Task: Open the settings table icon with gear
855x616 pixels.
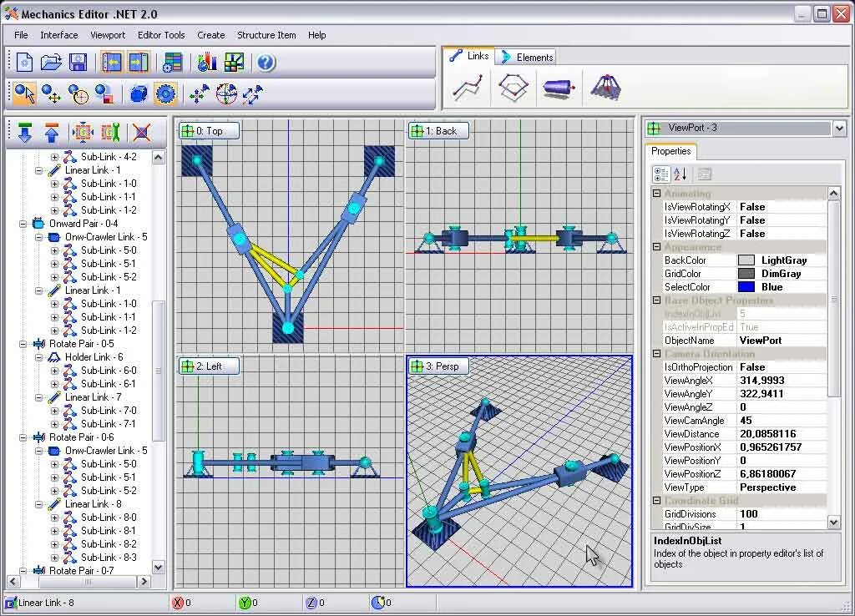Action: [172, 62]
